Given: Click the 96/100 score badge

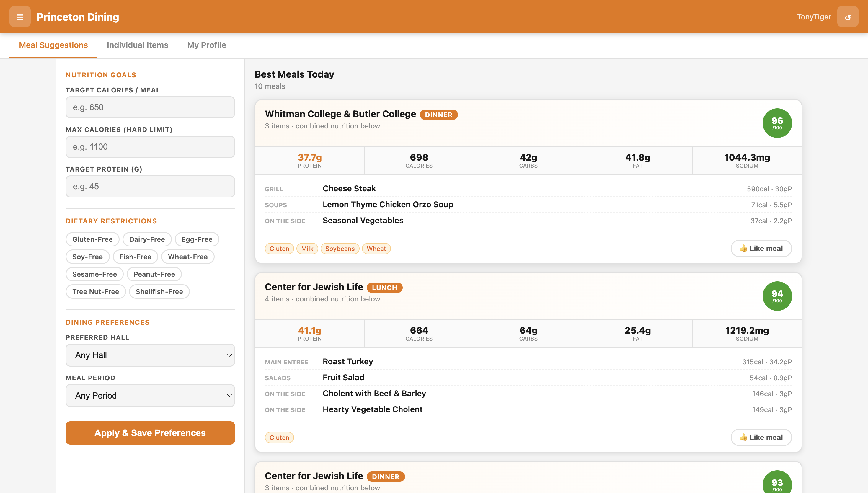Looking at the screenshot, I should click(x=777, y=123).
